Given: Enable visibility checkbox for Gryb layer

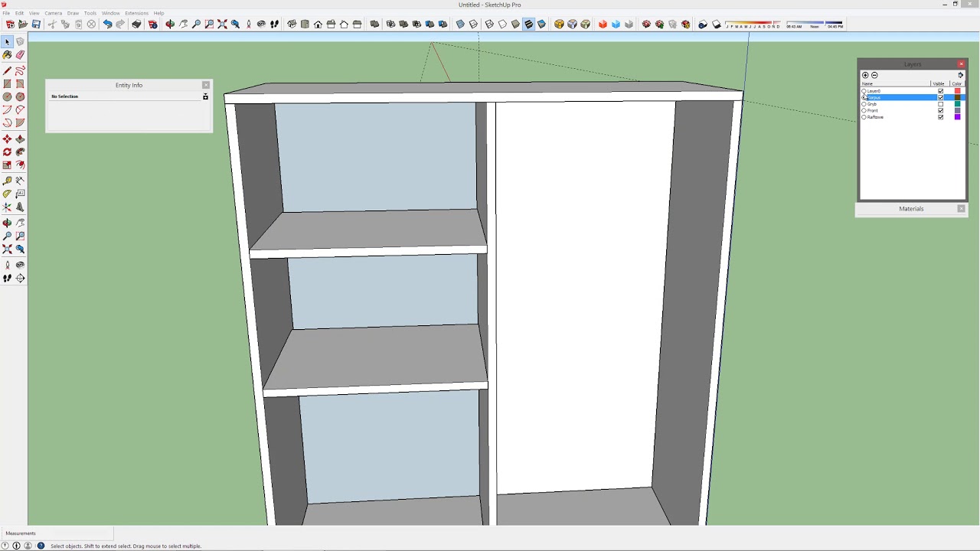Looking at the screenshot, I should 941,104.
